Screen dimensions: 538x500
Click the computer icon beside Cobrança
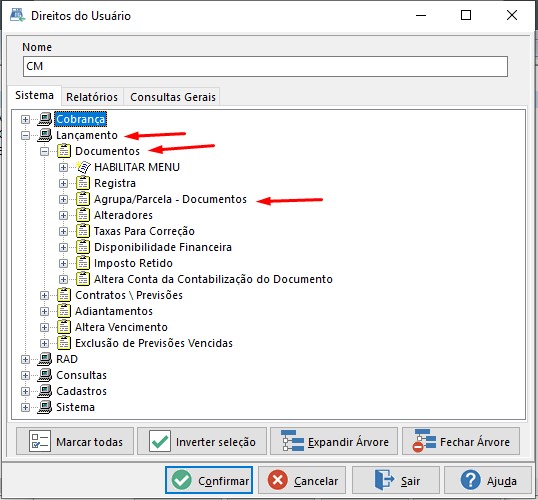pyautogui.click(x=45, y=119)
